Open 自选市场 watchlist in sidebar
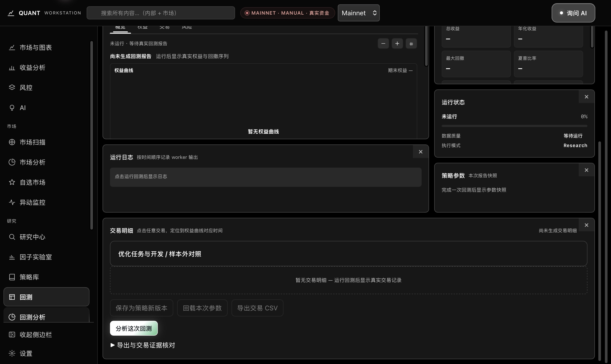Image resolution: width=611 pixels, height=364 pixels. click(46, 182)
